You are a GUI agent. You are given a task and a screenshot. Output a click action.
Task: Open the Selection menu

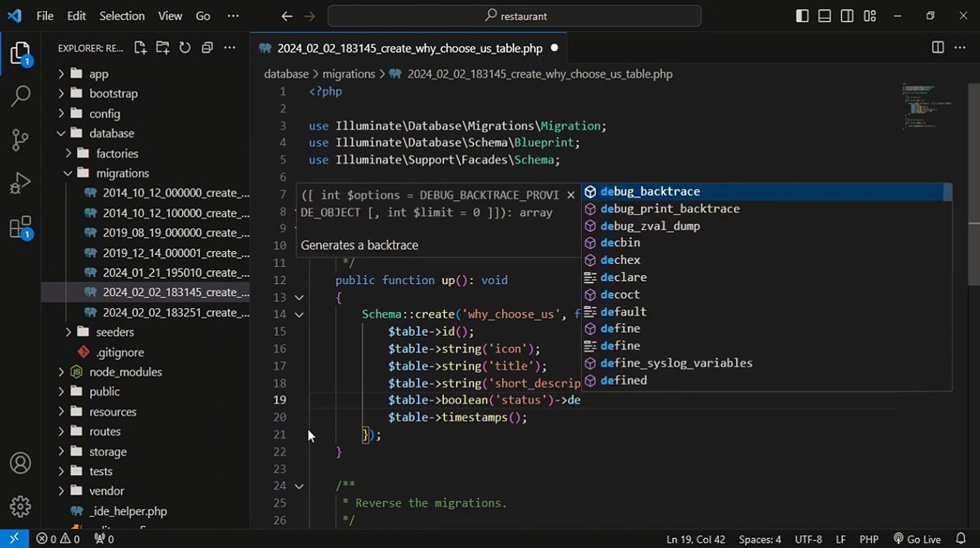pyautogui.click(x=122, y=16)
